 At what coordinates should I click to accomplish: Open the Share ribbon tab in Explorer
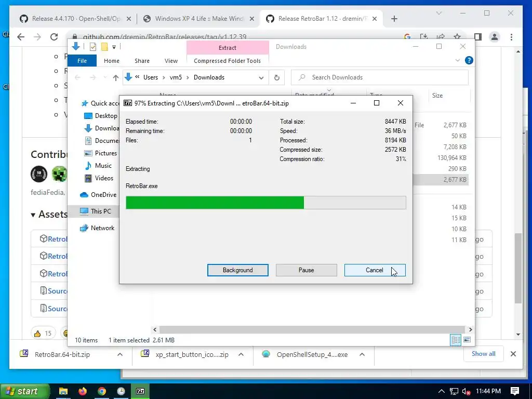142,61
